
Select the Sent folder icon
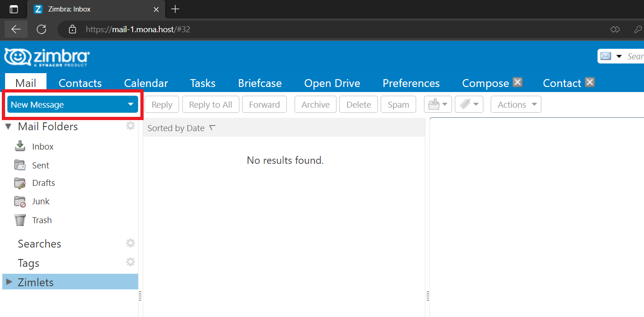click(20, 165)
